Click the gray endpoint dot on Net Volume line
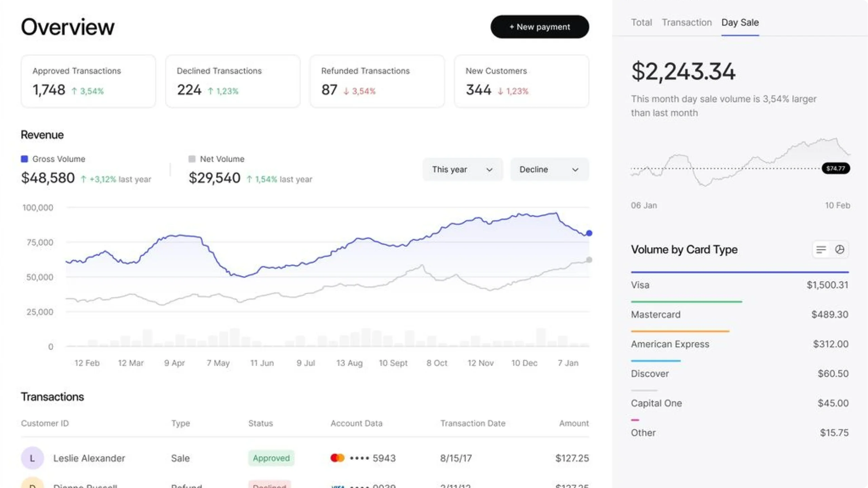This screenshot has width=868, height=488. coord(589,260)
